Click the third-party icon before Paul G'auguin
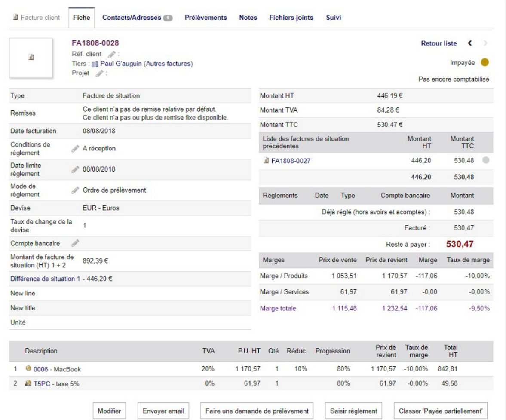 coord(95,64)
